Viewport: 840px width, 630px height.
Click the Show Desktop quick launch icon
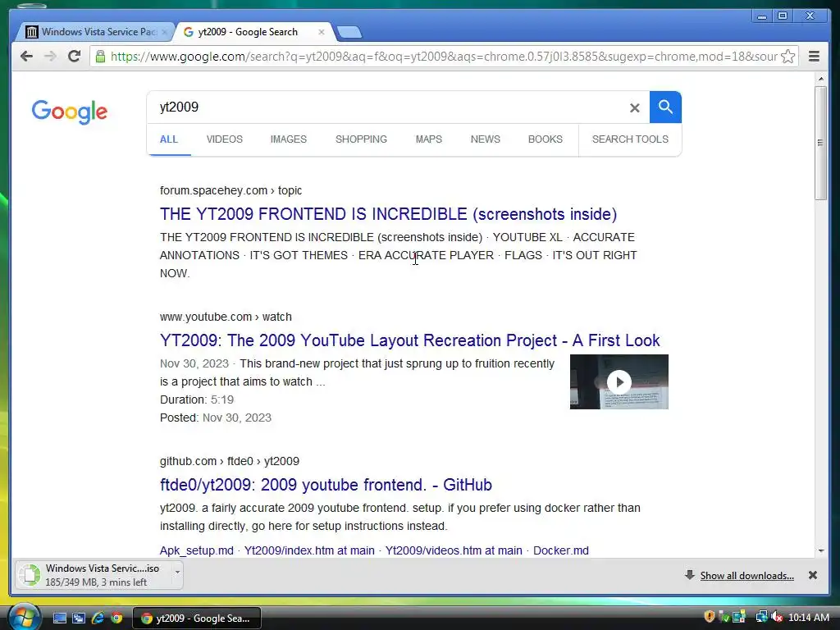click(x=60, y=619)
